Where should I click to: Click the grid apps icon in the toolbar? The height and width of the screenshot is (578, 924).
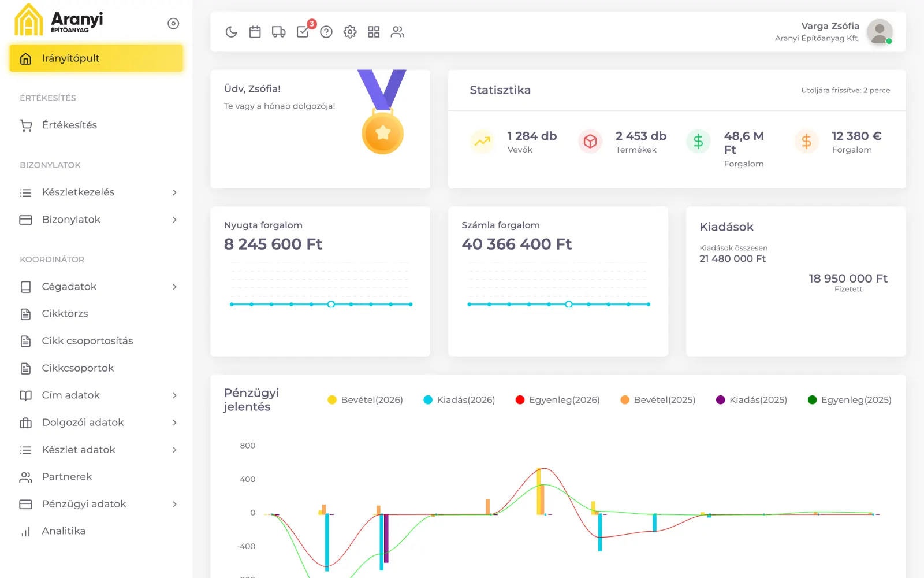(x=374, y=32)
